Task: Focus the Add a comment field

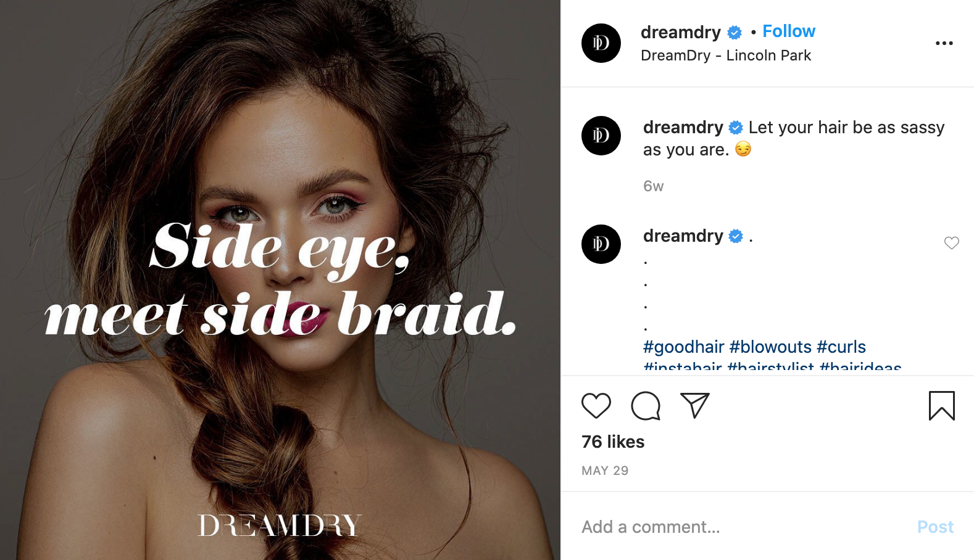Action: (x=741, y=527)
